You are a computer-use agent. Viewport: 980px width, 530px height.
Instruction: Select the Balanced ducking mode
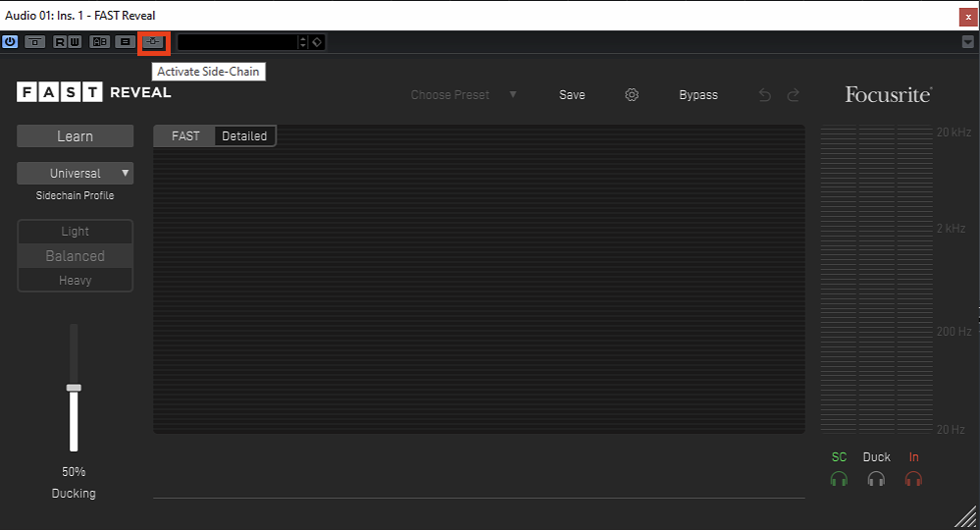tap(75, 255)
